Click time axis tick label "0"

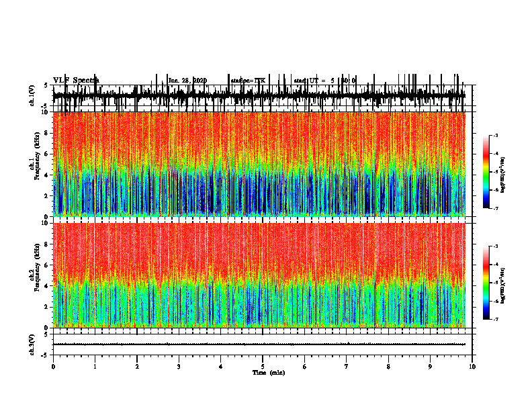[53, 367]
